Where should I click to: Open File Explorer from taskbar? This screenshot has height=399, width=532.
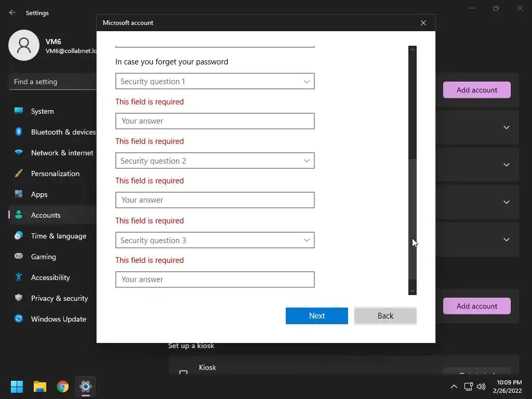39,387
